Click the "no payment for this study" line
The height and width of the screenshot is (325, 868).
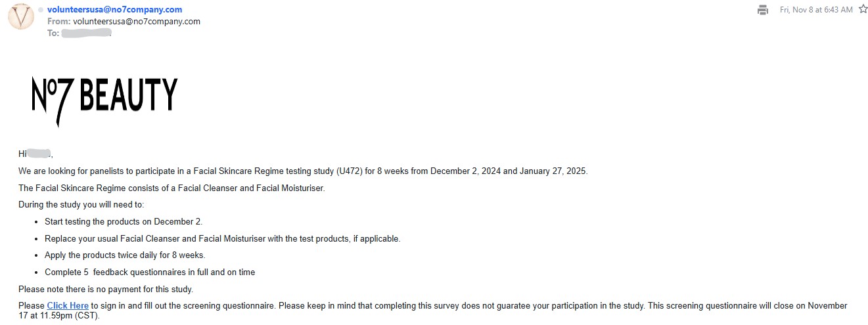(x=106, y=290)
